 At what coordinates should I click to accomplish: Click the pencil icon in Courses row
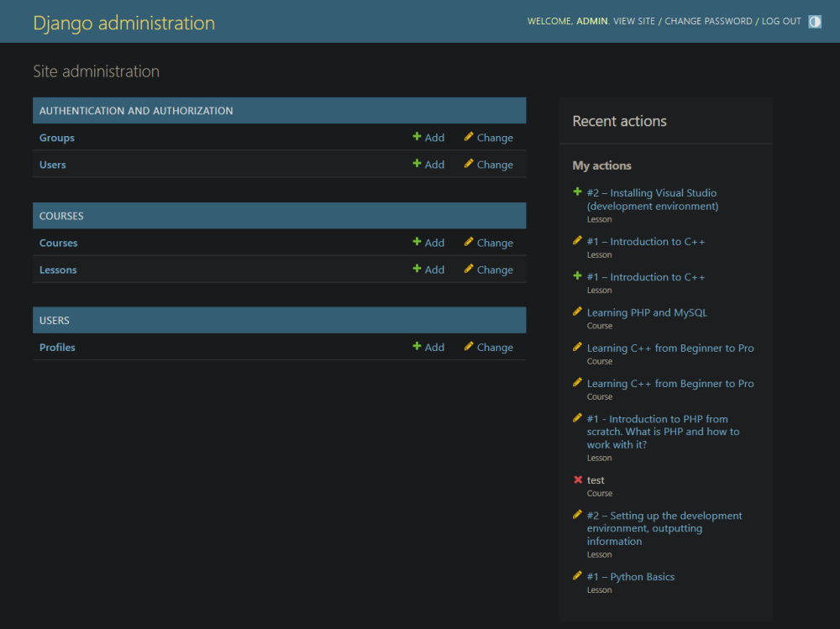point(469,242)
